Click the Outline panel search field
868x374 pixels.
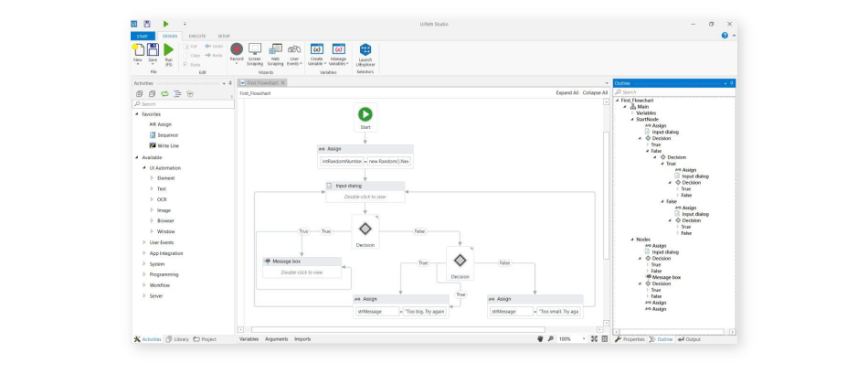(x=674, y=92)
